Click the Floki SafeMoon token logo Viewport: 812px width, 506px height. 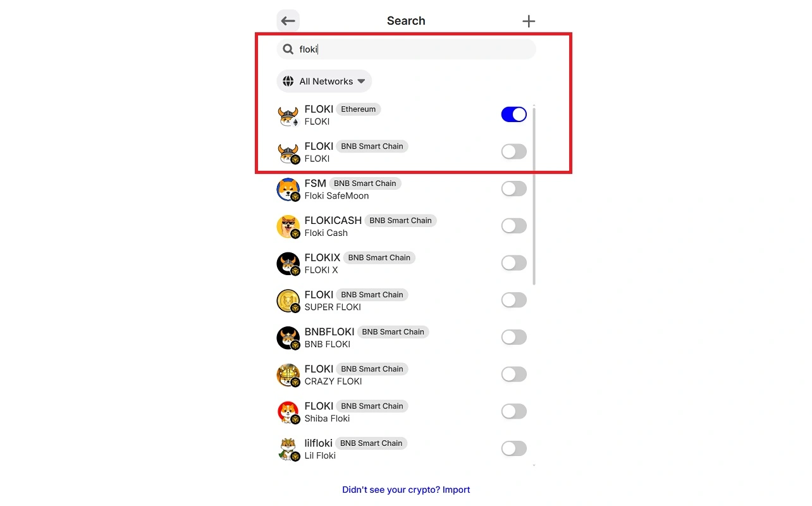click(288, 190)
